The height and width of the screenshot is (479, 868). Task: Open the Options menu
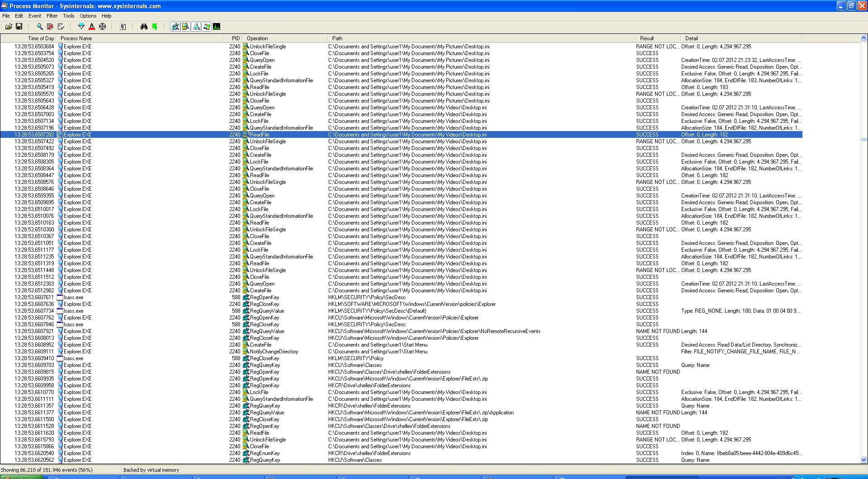click(88, 16)
